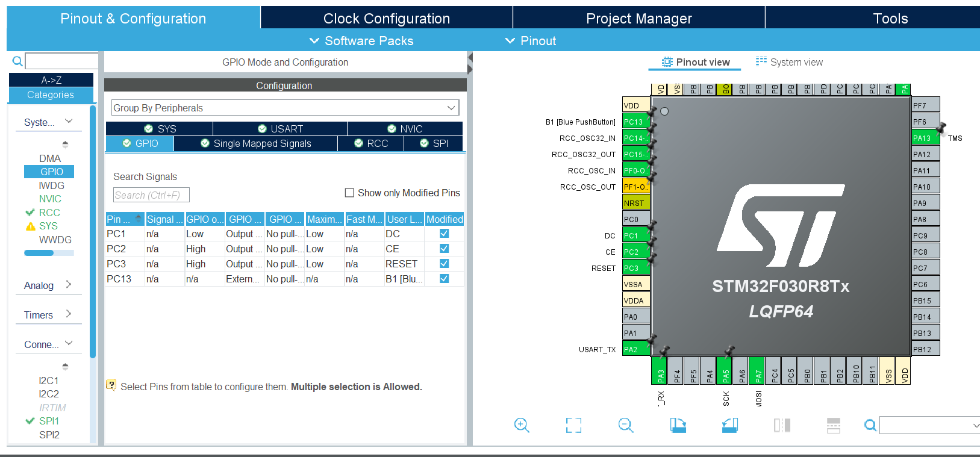Image resolution: width=980 pixels, height=457 pixels.
Task: Click the PA0 pin on left side
Action: (635, 317)
